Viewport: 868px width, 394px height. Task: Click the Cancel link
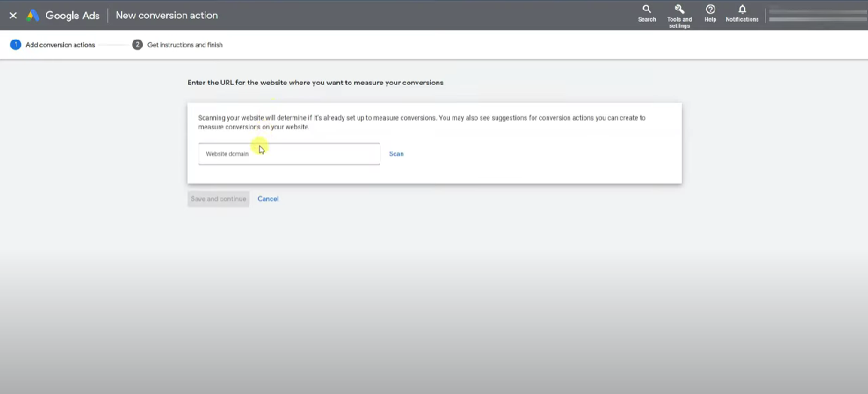(268, 199)
